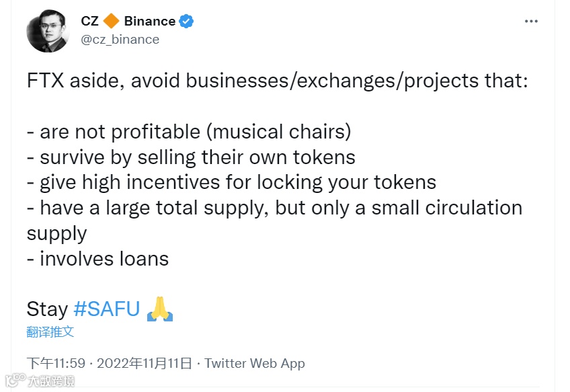
Task: Click the orange diamond emoji in name
Action: tap(112, 22)
